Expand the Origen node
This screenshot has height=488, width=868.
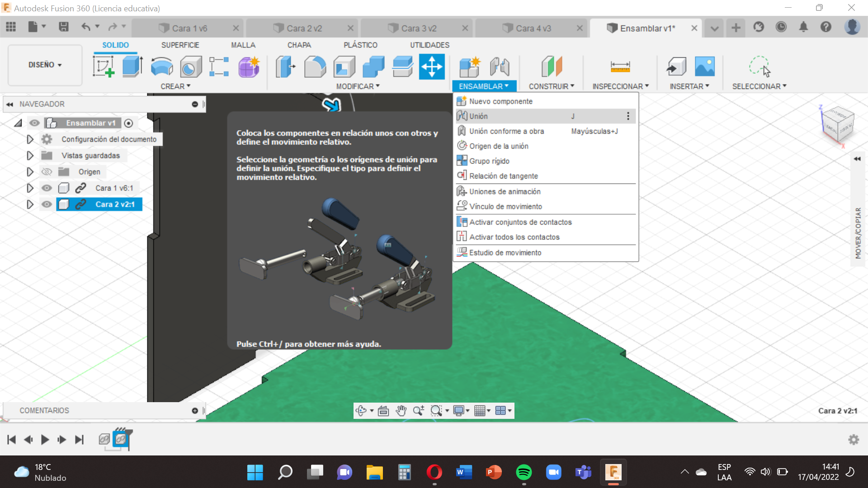click(30, 172)
